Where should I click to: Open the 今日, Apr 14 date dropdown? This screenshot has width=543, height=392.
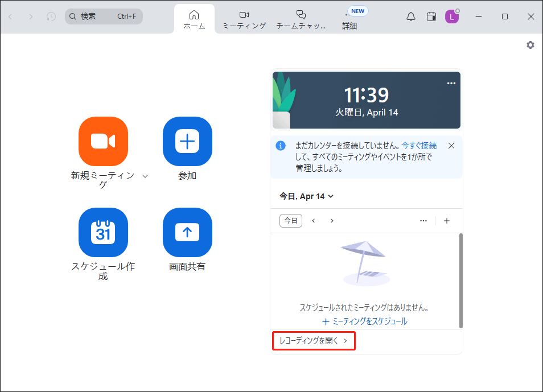(x=305, y=196)
